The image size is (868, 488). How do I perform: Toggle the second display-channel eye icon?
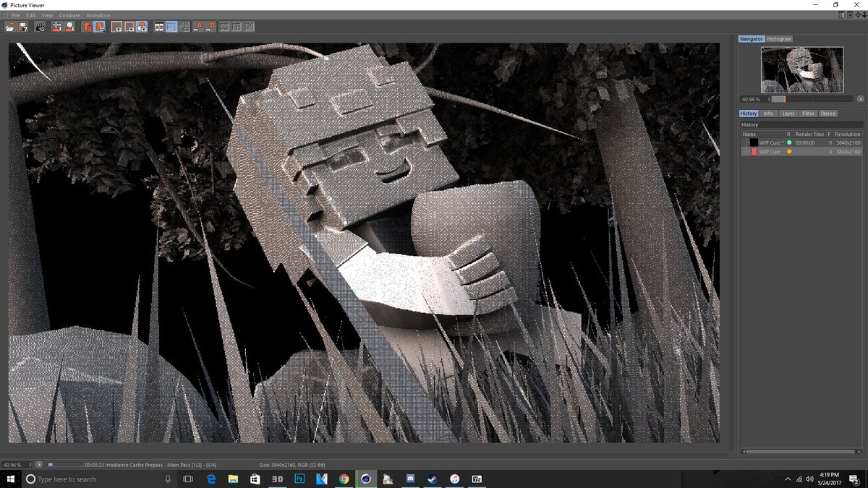129,27
